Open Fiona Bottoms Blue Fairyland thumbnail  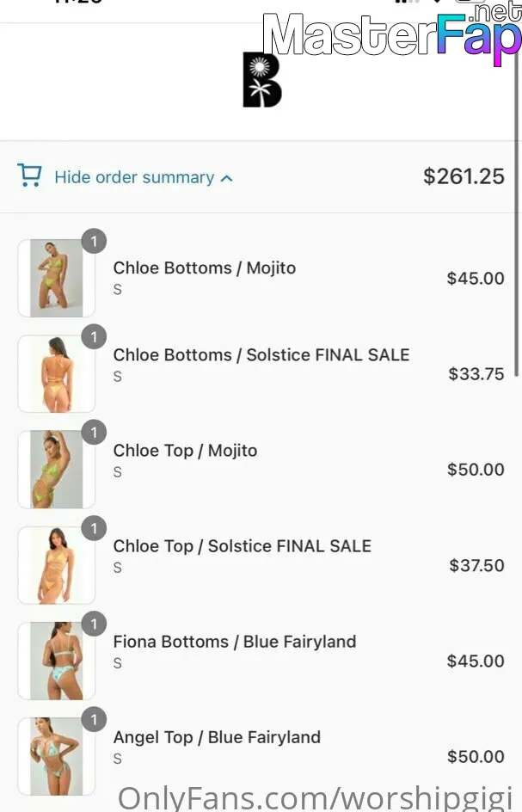coord(57,661)
